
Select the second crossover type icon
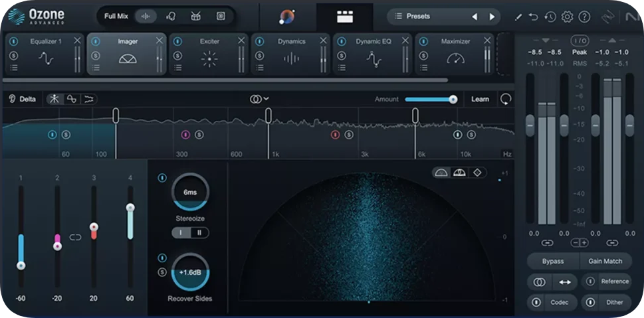(x=72, y=99)
